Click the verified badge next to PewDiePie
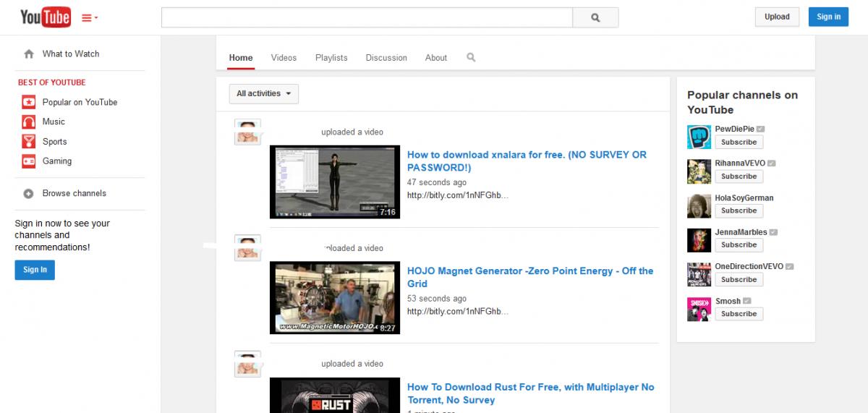This screenshot has width=868, height=413. point(761,129)
